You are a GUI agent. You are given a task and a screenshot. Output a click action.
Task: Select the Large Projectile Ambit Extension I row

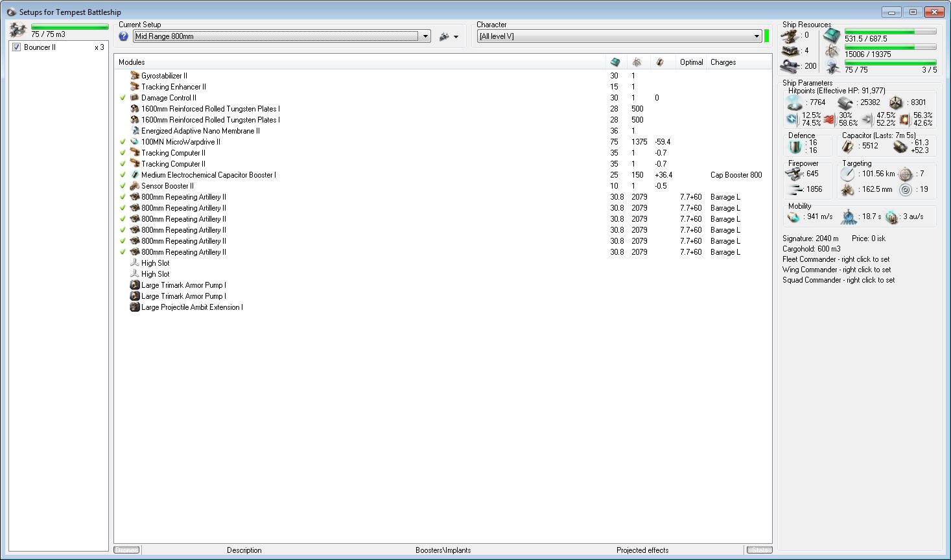pyautogui.click(x=443, y=307)
